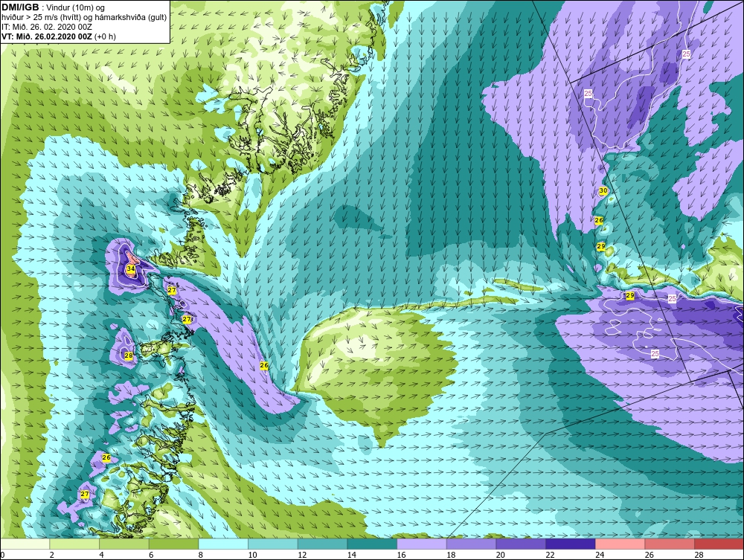Select the 'VT: Mið. 26.02.2020 00Z (+0 h)' line
744x560 pixels.
pos(58,36)
